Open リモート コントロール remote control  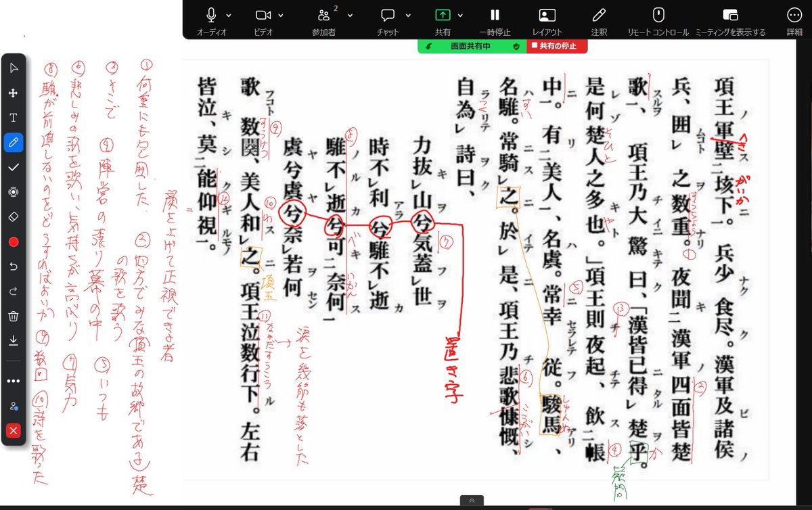pos(658,15)
